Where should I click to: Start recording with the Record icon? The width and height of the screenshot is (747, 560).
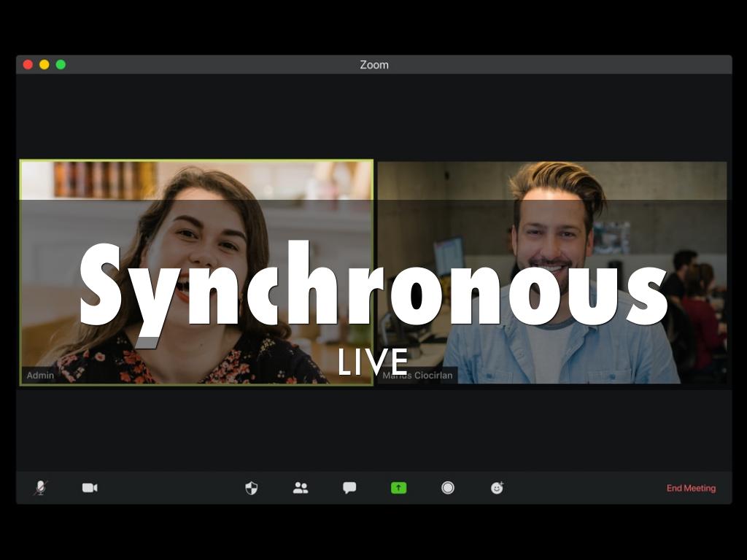448,488
